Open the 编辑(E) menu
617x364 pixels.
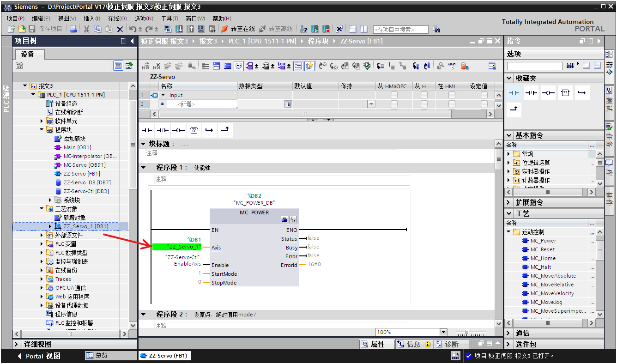pyautogui.click(x=41, y=18)
